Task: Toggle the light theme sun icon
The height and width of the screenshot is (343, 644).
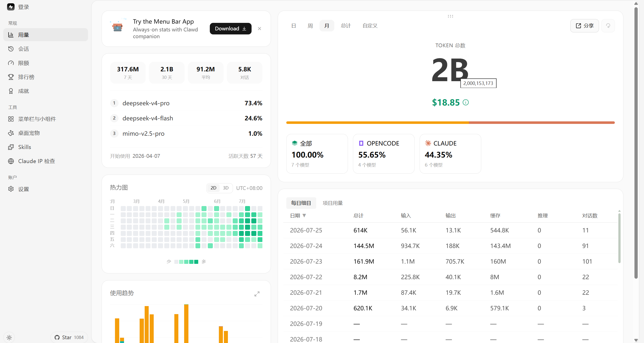Action: pyautogui.click(x=9, y=337)
